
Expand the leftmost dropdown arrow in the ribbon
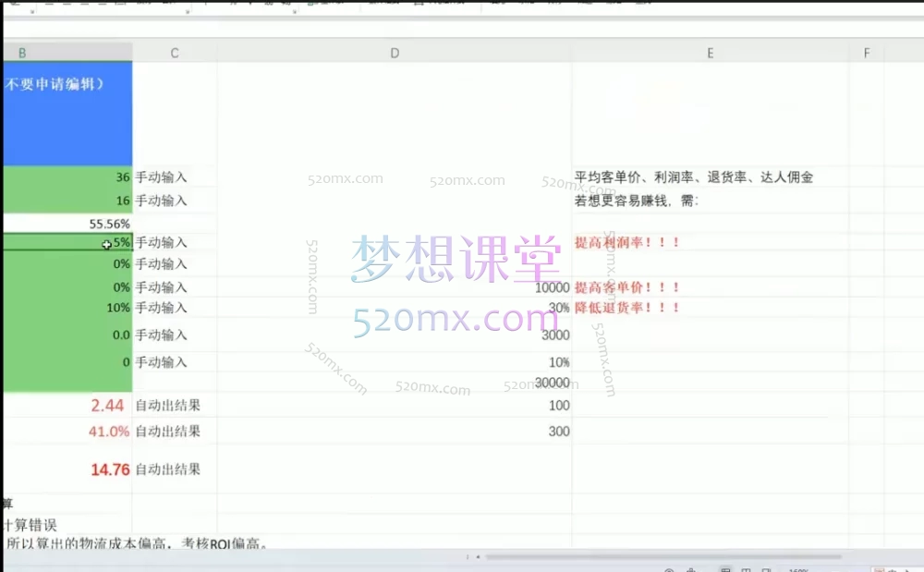[x=30, y=12]
